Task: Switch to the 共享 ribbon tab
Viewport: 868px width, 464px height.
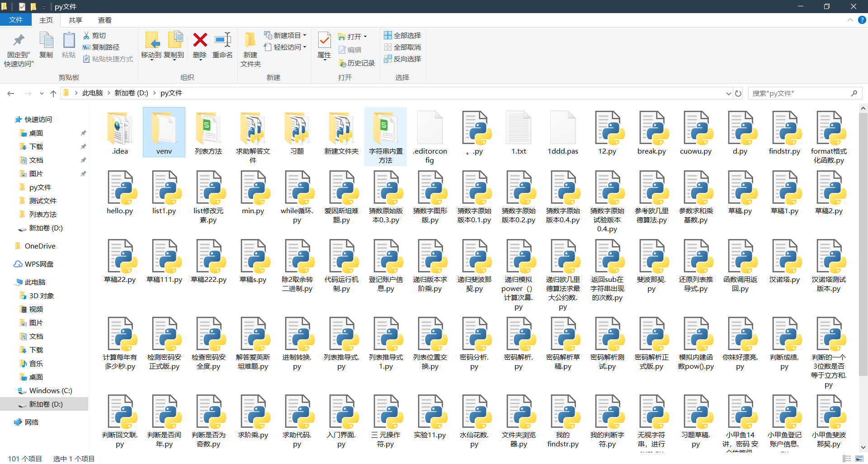Action: point(75,20)
